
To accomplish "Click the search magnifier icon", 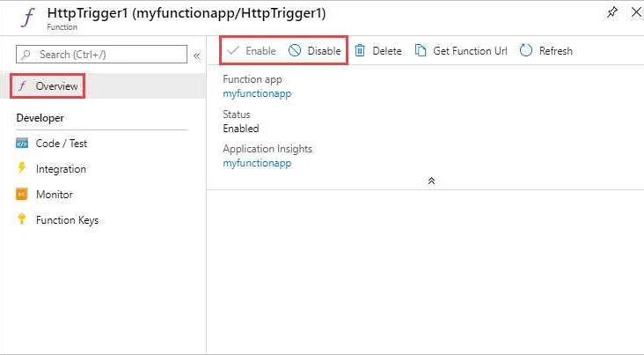I will [x=26, y=55].
